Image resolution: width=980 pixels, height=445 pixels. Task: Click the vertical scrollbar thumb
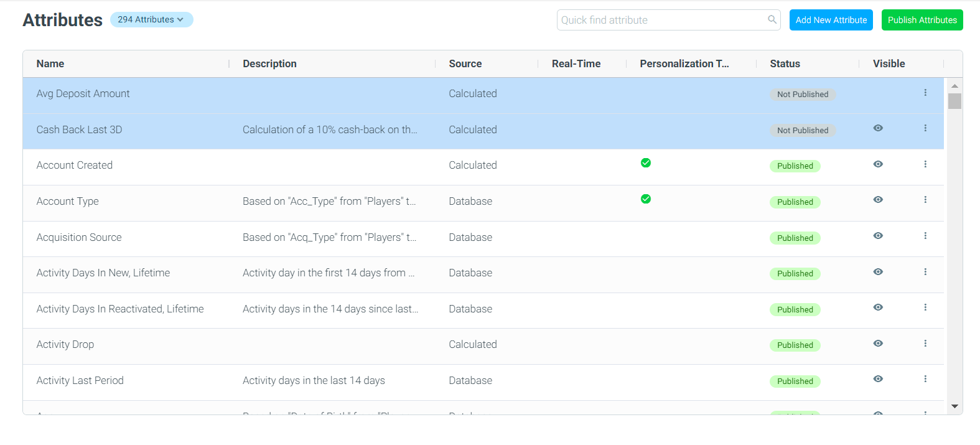coord(954,101)
